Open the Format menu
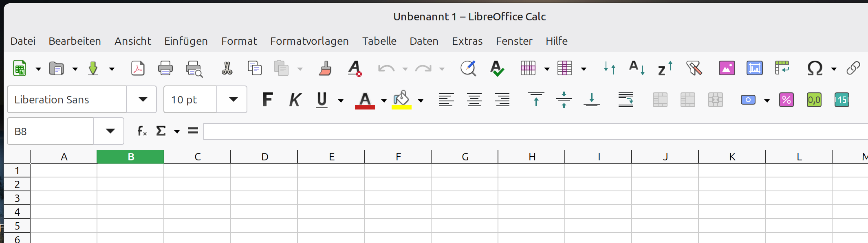This screenshot has width=868, height=243. (239, 41)
